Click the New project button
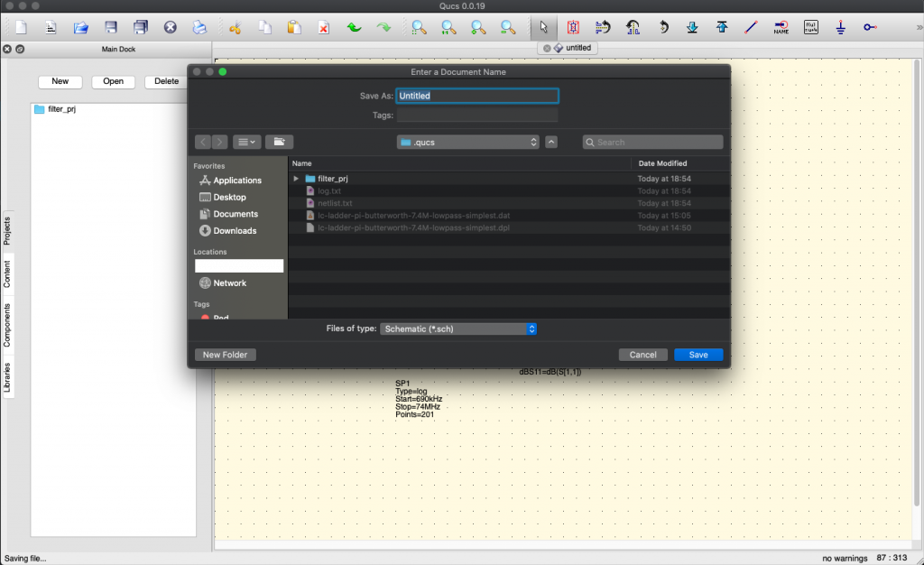This screenshot has height=565, width=924. pos(60,81)
